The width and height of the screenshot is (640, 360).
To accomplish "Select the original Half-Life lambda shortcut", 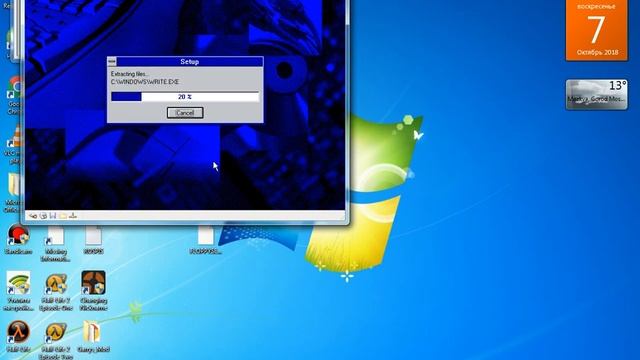I will pos(18,336).
